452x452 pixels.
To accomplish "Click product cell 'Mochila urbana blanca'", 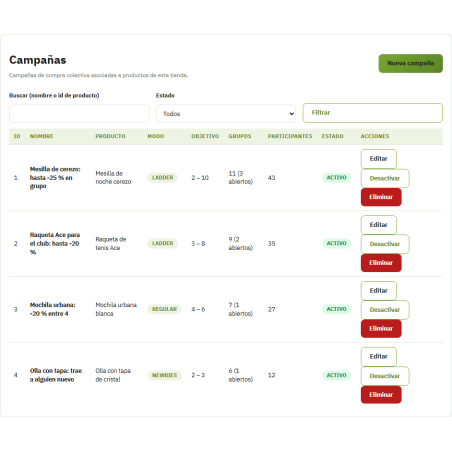I will pyautogui.click(x=116, y=309).
